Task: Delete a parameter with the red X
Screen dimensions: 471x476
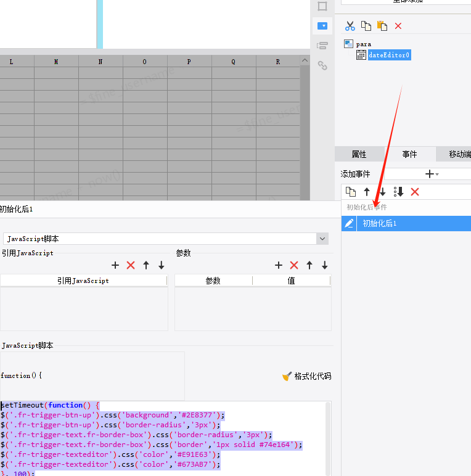Action: pyautogui.click(x=294, y=265)
